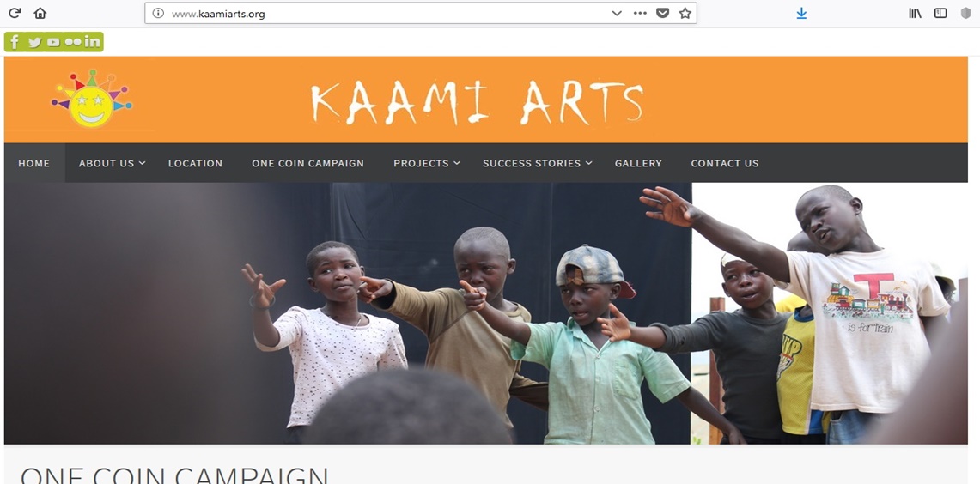Expand the SUCCESS STORIES submenu

pyautogui.click(x=538, y=163)
